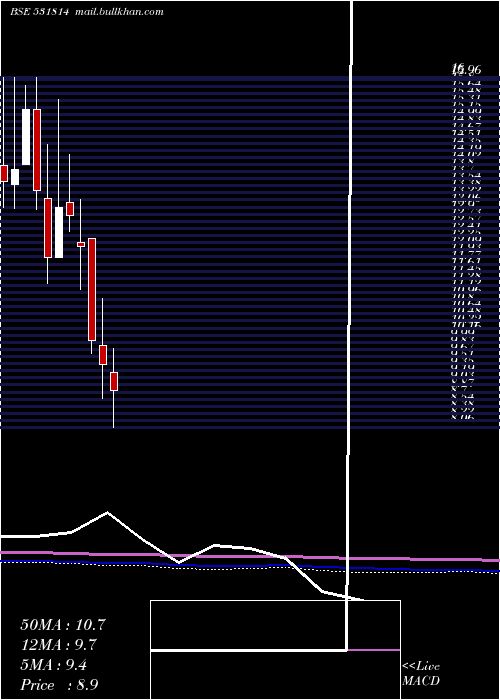
Task: Click the '12MA : 9.7' label
Action: [x=59, y=645]
